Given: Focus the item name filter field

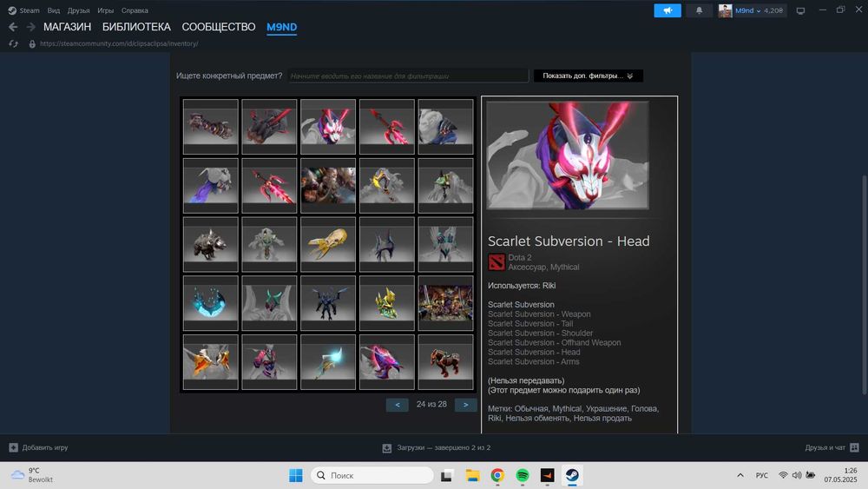Looking at the screenshot, I should [x=409, y=76].
